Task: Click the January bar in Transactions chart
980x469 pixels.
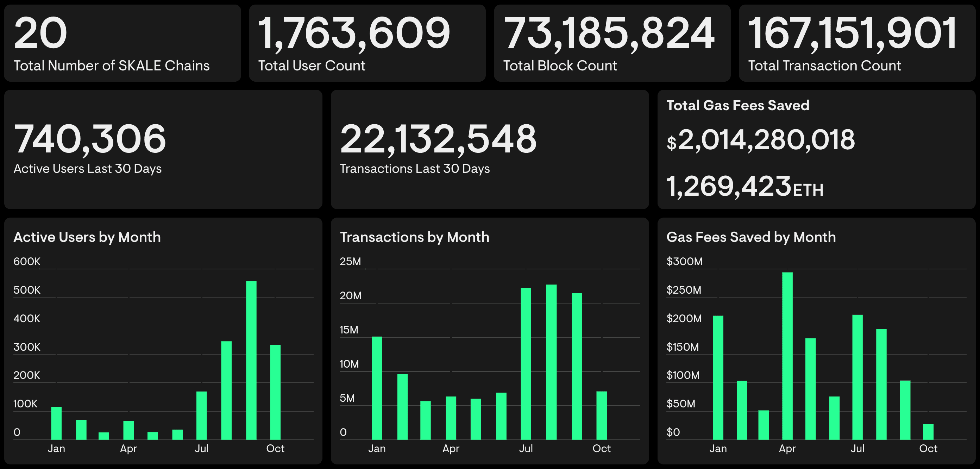Action: [377, 388]
